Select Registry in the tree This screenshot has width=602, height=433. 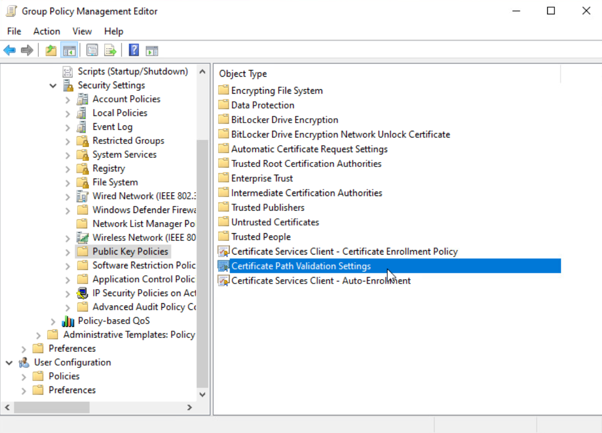[x=109, y=169]
